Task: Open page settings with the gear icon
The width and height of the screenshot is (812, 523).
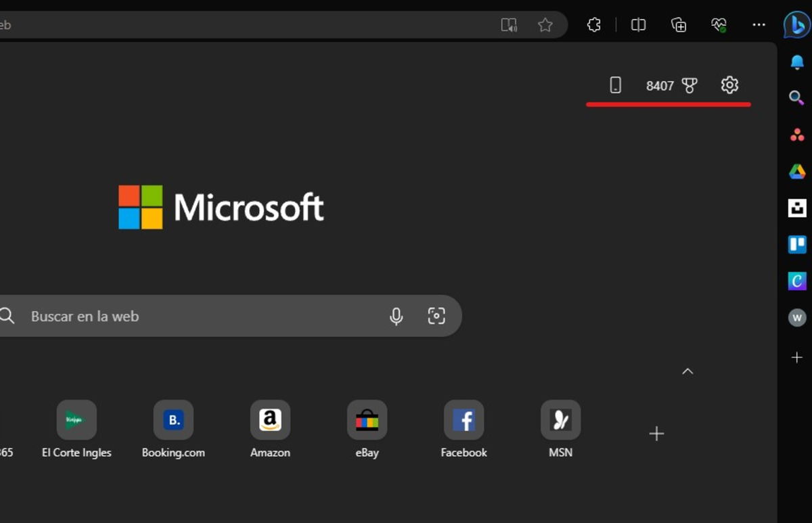Action: click(x=729, y=85)
